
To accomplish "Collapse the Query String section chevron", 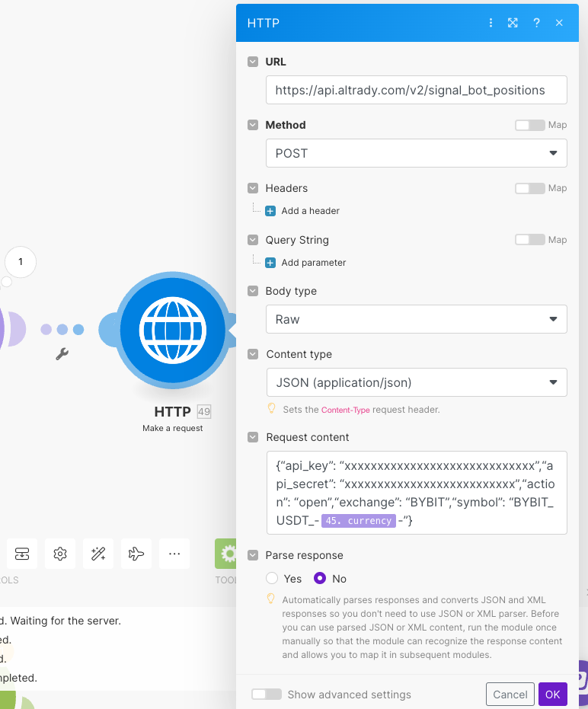I will [253, 240].
